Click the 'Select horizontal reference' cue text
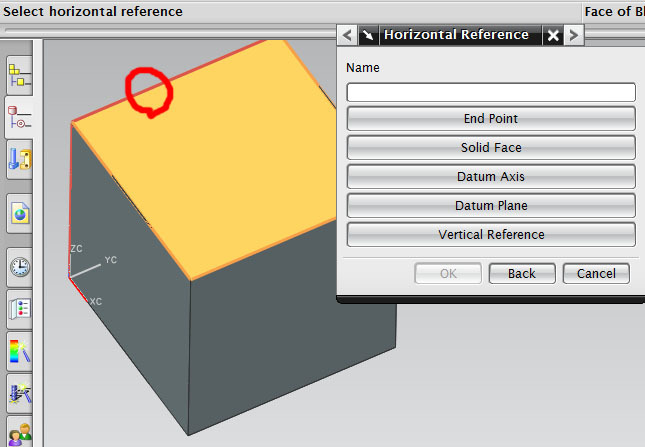 tap(93, 12)
